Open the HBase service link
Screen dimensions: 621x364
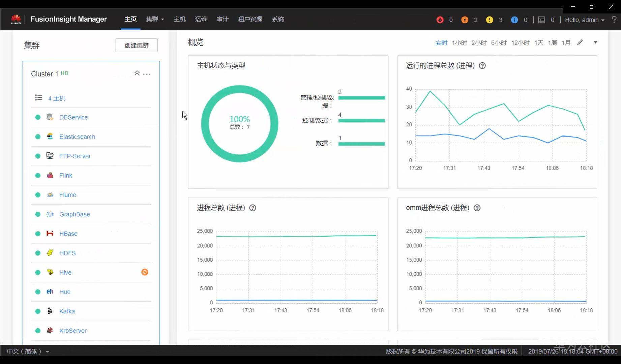tap(68, 234)
